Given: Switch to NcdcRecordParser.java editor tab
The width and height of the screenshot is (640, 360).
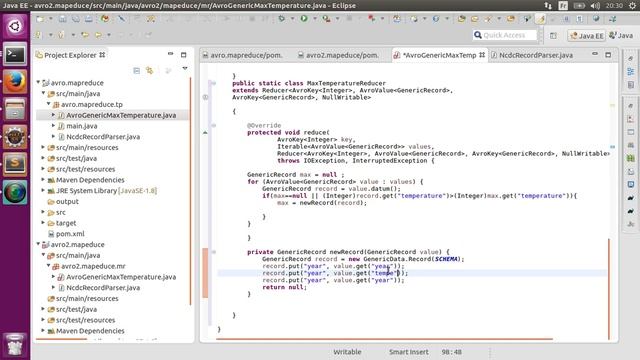Looking at the screenshot, I should pyautogui.click(x=532, y=55).
